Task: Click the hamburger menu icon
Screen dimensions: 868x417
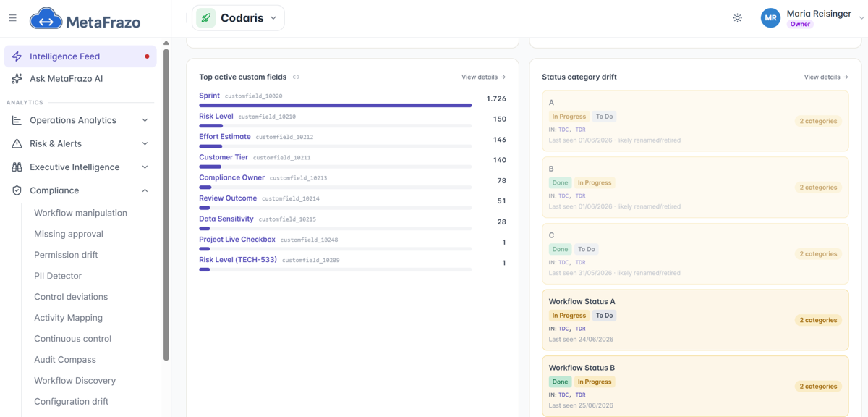Action: tap(12, 18)
